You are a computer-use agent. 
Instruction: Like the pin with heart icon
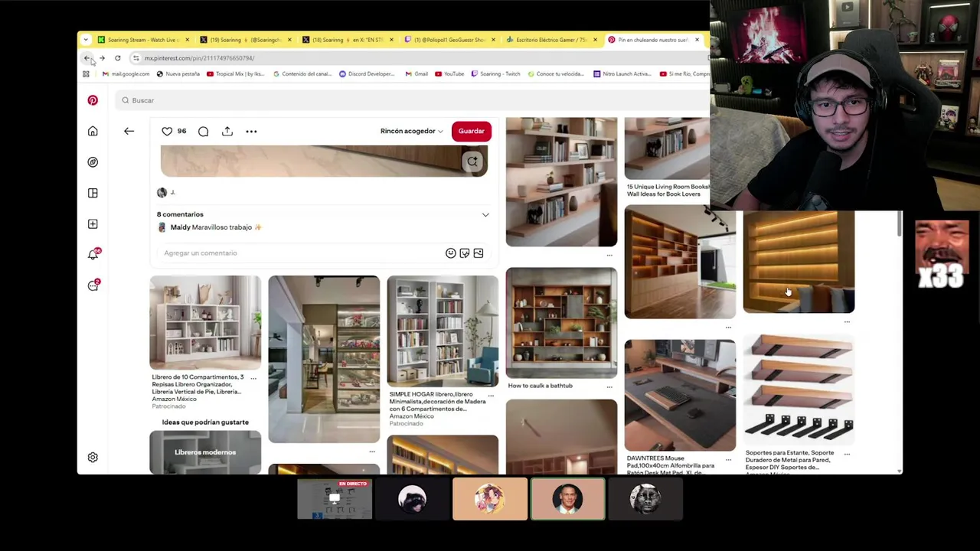pyautogui.click(x=167, y=131)
